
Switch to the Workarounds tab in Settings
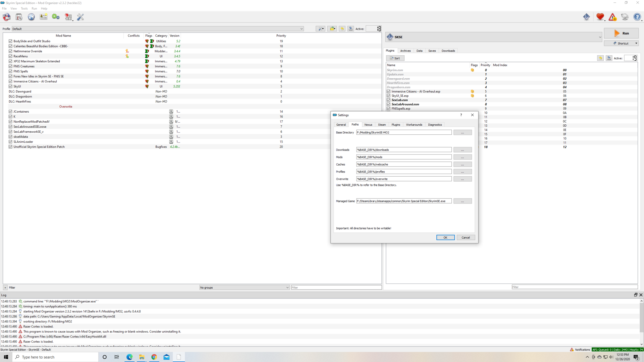pyautogui.click(x=414, y=125)
